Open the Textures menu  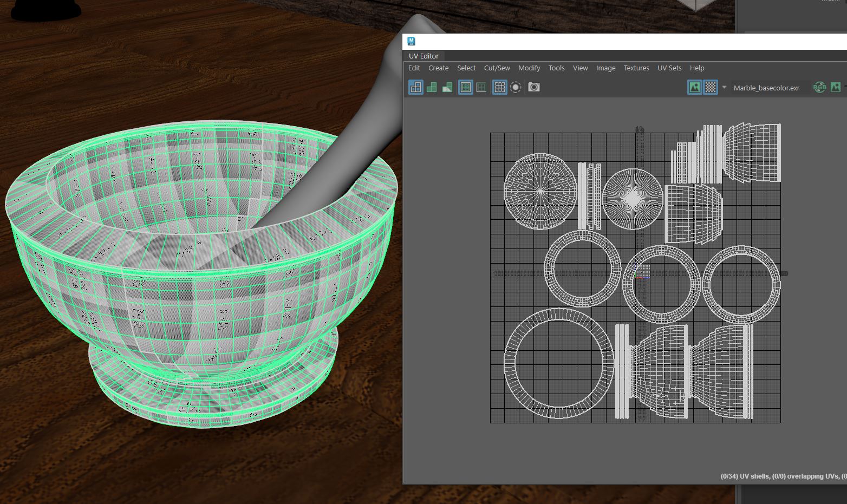point(636,68)
